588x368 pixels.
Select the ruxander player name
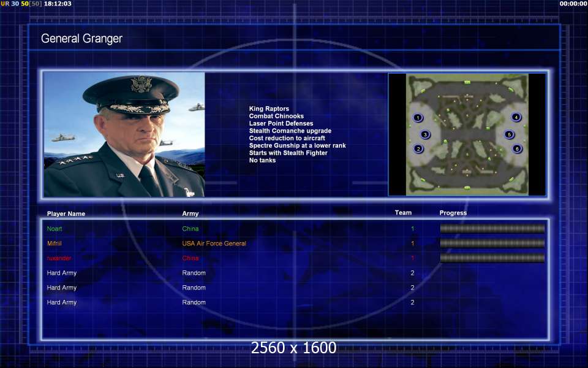(x=59, y=258)
